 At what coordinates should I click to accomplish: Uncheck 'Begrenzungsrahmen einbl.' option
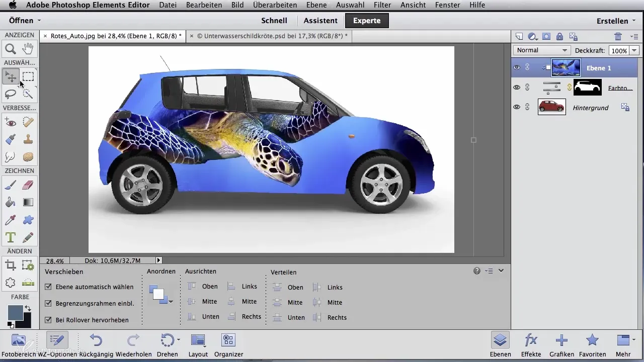48,303
